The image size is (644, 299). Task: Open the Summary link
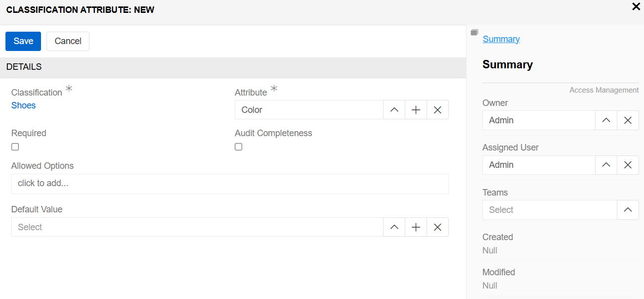pos(501,39)
